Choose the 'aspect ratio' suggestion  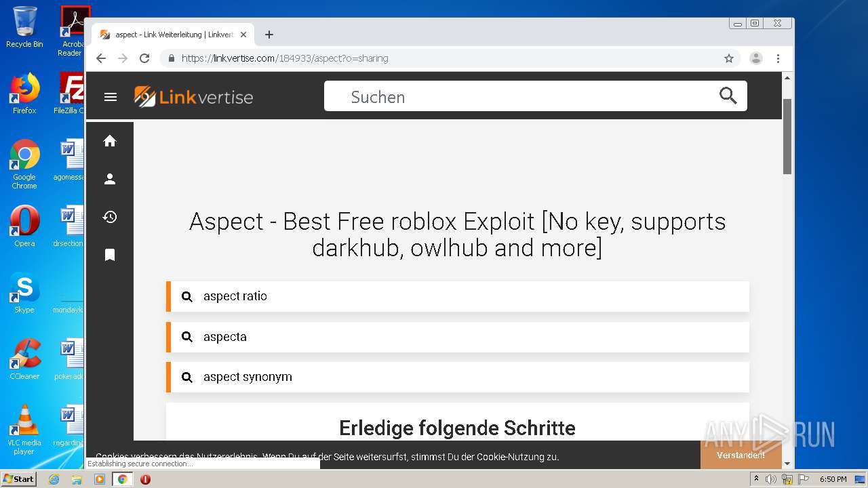tap(458, 296)
